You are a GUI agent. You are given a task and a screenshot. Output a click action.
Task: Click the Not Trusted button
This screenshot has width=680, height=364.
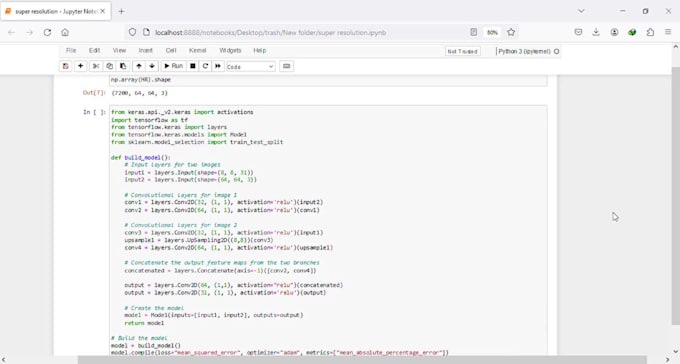pyautogui.click(x=462, y=51)
